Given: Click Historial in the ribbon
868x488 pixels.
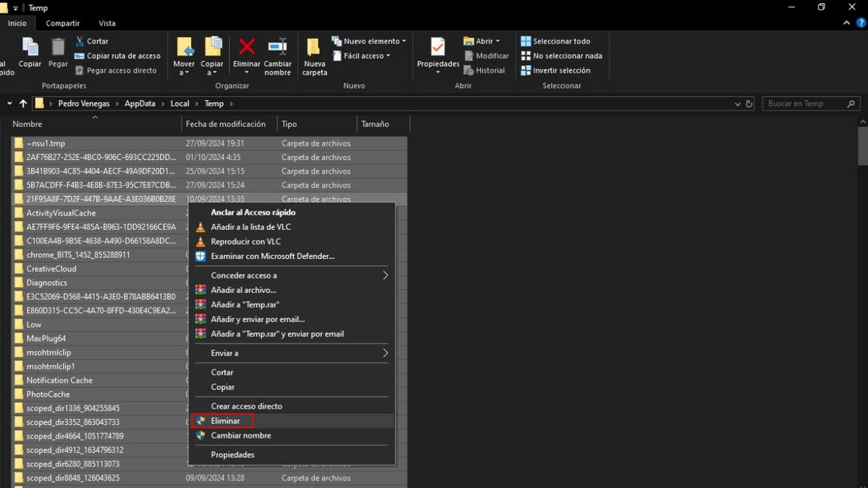Looking at the screenshot, I should pyautogui.click(x=484, y=70).
